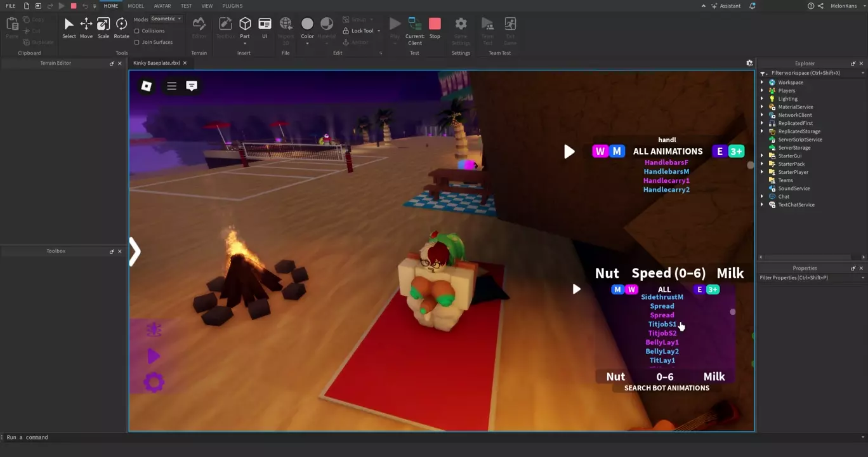Toggle the in-game chat window icon
Screen dimensions: 868x457
[192, 86]
